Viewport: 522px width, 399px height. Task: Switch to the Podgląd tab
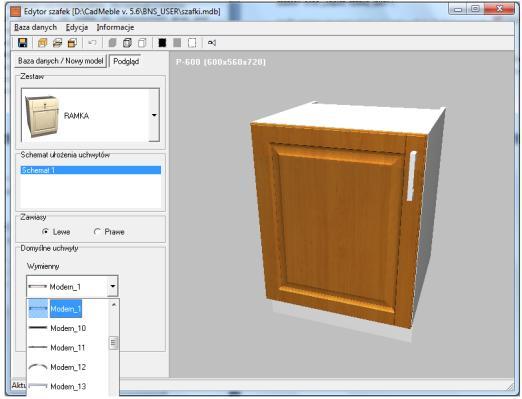tap(126, 61)
